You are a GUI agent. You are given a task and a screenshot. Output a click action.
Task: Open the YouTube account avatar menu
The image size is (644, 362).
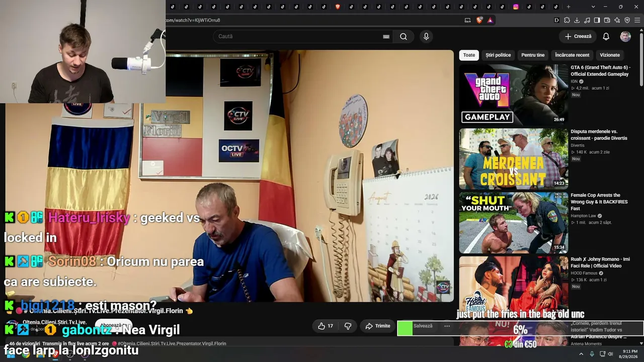coord(625,36)
